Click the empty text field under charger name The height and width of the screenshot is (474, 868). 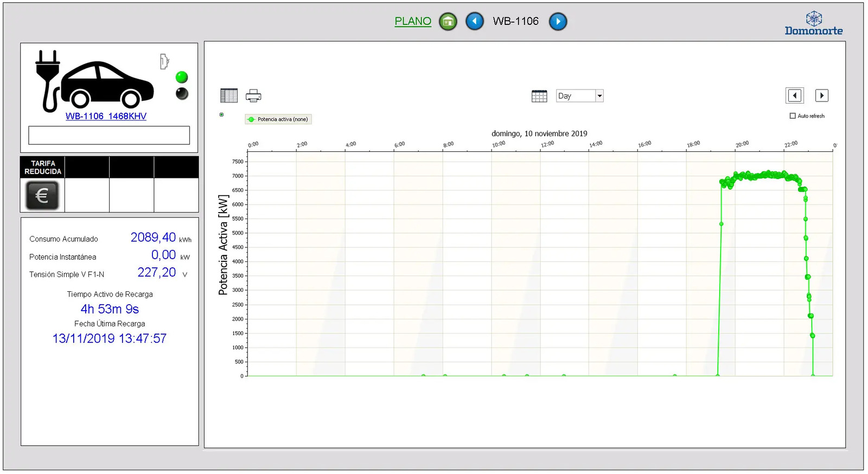point(109,135)
